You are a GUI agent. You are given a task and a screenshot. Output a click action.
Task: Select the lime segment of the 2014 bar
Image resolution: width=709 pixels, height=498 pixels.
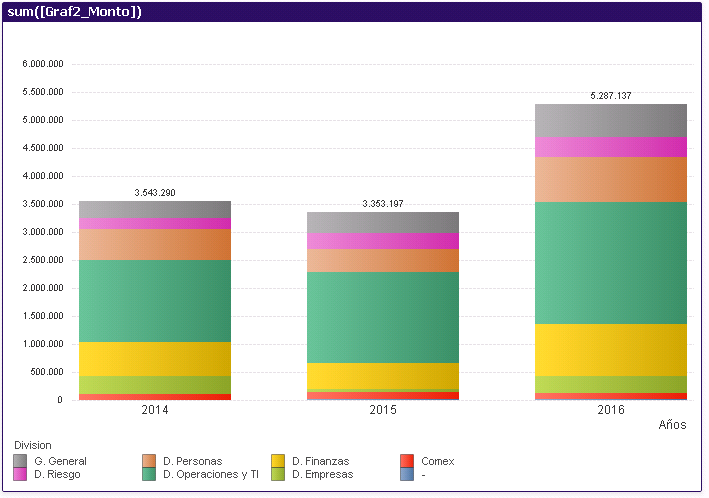click(x=155, y=385)
